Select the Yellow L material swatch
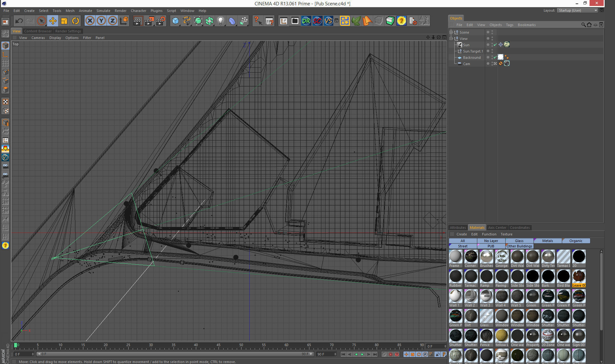This screenshot has height=364, width=615. coord(501,336)
